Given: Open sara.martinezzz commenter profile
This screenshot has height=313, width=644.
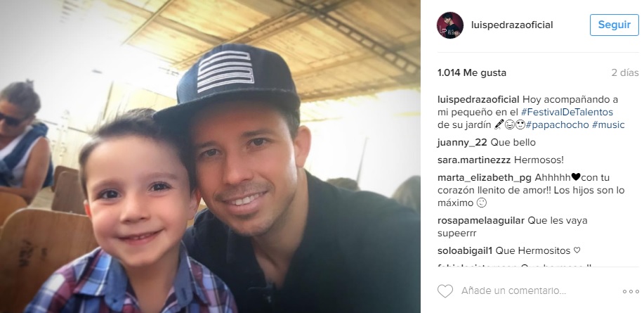Looking at the screenshot, I should (474, 160).
